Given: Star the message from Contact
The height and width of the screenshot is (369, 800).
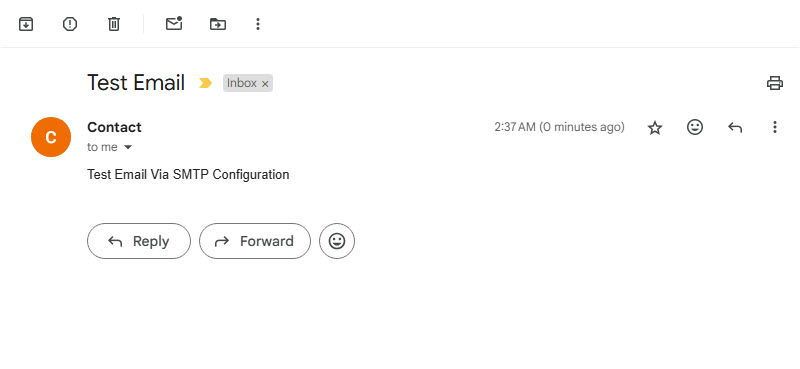Looking at the screenshot, I should [655, 128].
